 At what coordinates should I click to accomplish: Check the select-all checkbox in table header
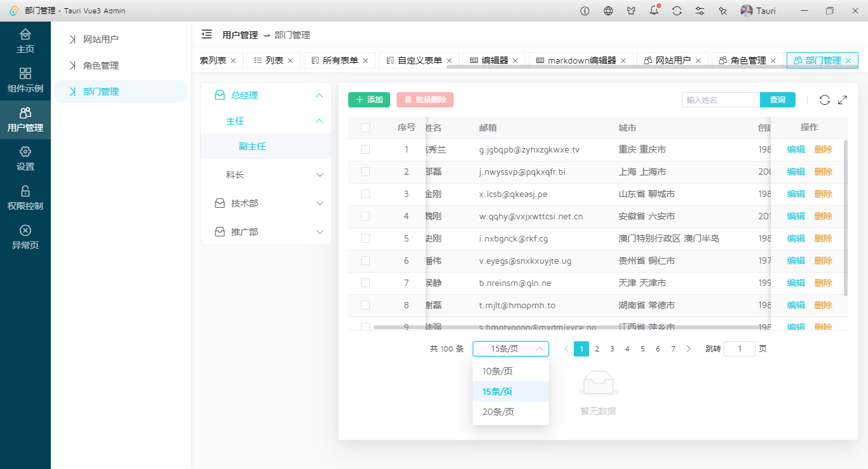point(365,128)
